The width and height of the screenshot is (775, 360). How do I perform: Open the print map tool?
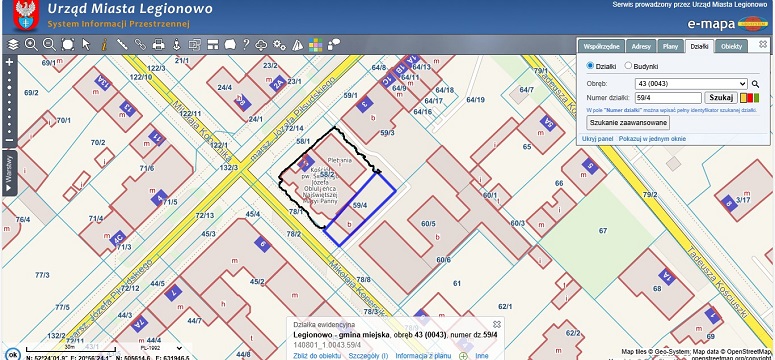pos(158,45)
